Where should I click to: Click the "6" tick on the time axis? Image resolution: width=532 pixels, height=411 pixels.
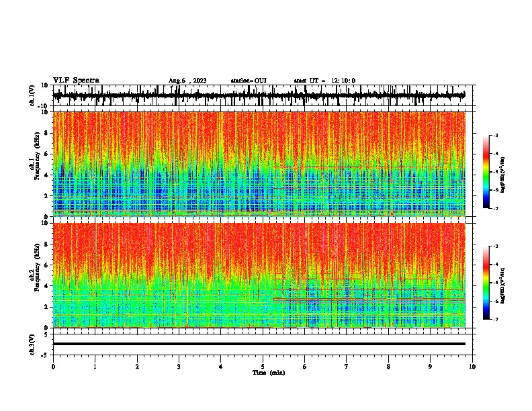pyautogui.click(x=305, y=367)
